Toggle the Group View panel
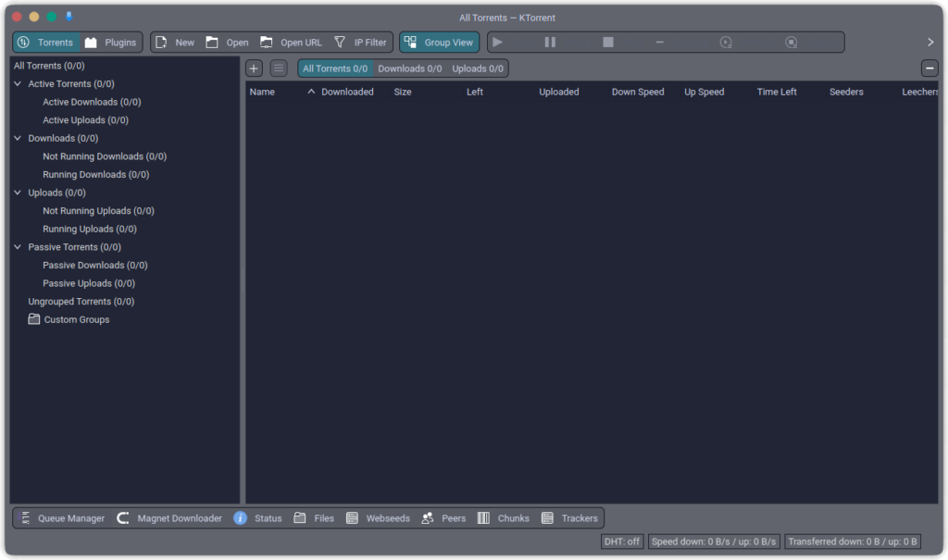948x560 pixels. [439, 43]
